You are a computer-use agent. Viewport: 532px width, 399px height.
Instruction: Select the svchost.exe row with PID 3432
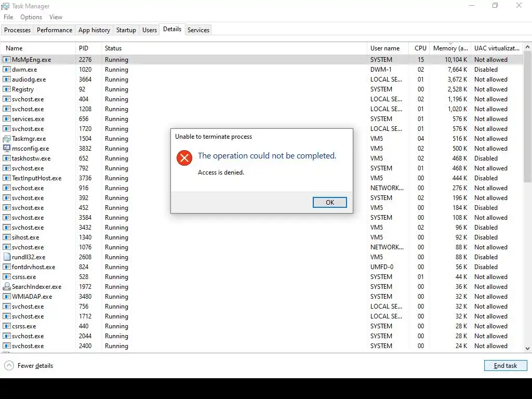[262, 228]
